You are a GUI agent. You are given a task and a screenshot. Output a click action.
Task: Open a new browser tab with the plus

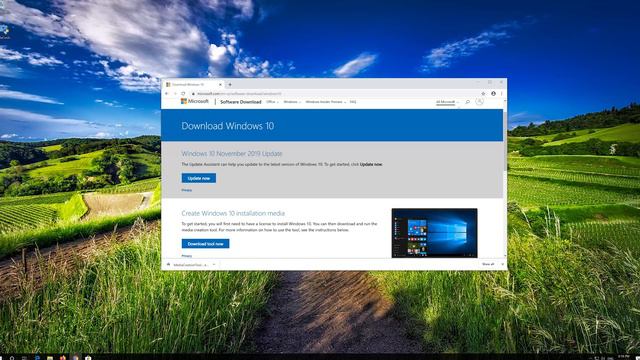coord(230,84)
